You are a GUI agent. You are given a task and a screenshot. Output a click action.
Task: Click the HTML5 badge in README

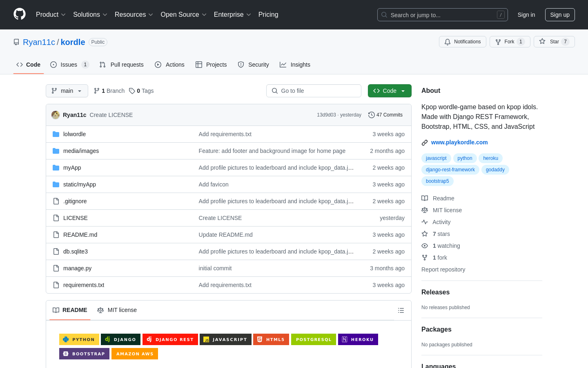coord(271,339)
